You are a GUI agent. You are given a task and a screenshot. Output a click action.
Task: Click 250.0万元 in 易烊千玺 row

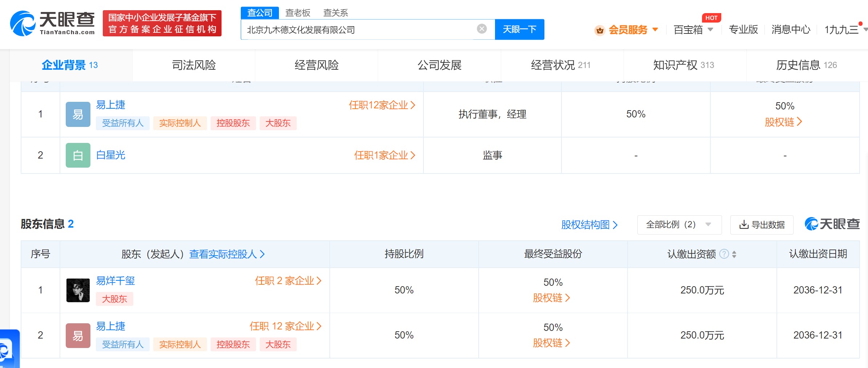pyautogui.click(x=702, y=290)
